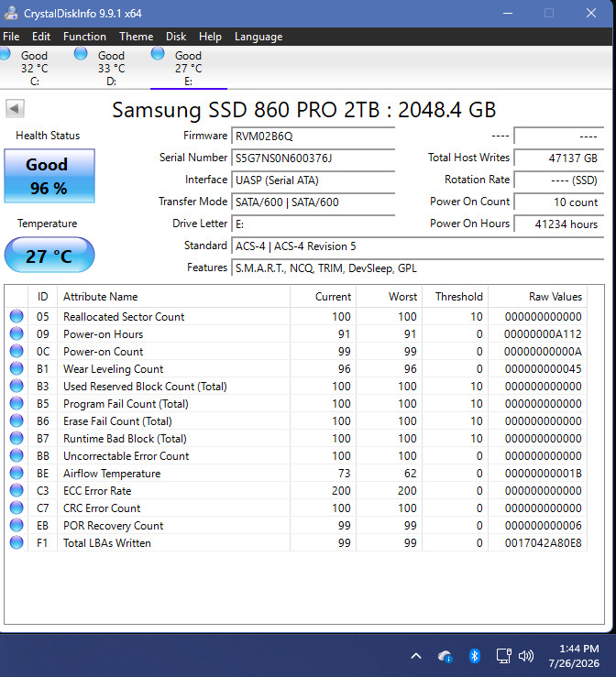Click status orb for Reallocated Sector Count

click(16, 316)
